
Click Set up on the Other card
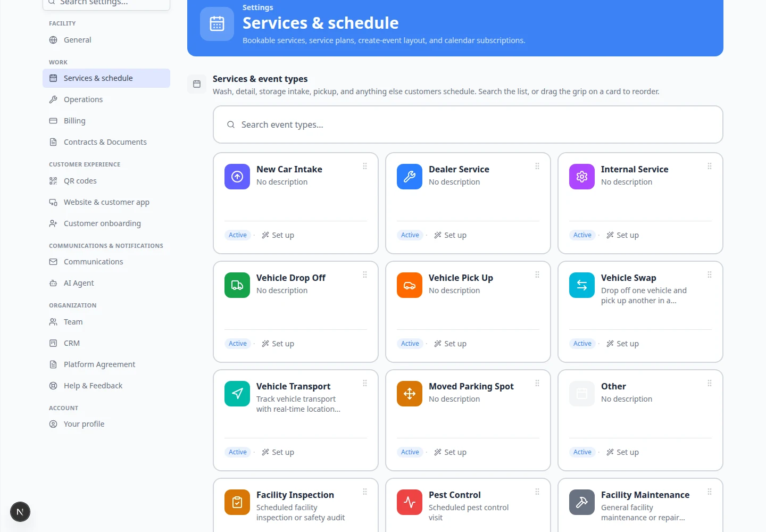622,452
